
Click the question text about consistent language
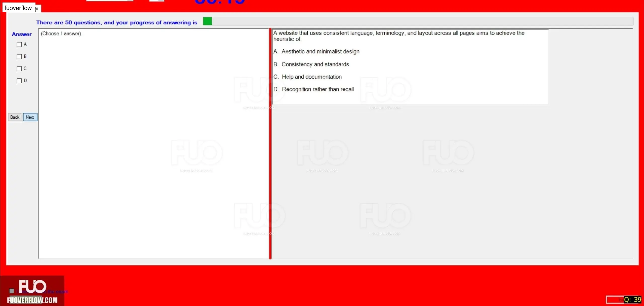click(399, 36)
